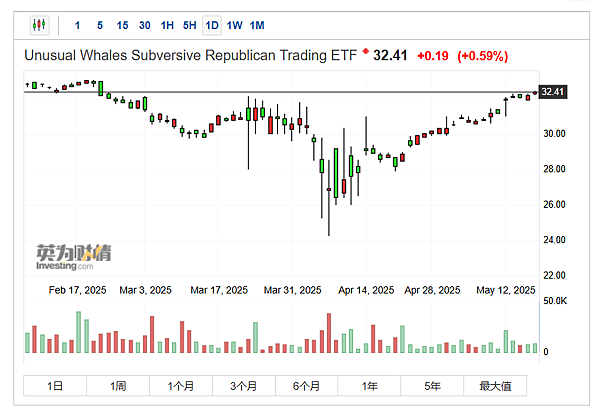Image resolution: width=600 pixels, height=414 pixels.
Task: Show the 1年 time range
Action: point(369,386)
